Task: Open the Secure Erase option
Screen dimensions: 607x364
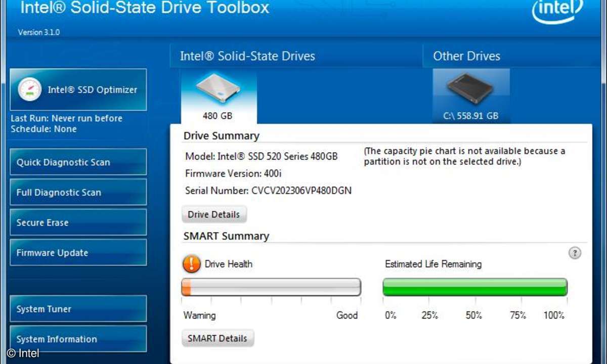Action: point(78,222)
